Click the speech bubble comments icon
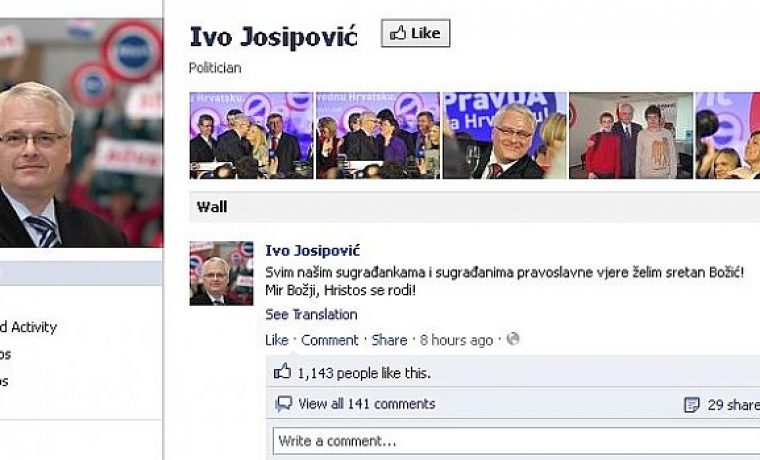The height and width of the screenshot is (460, 760). tap(284, 404)
